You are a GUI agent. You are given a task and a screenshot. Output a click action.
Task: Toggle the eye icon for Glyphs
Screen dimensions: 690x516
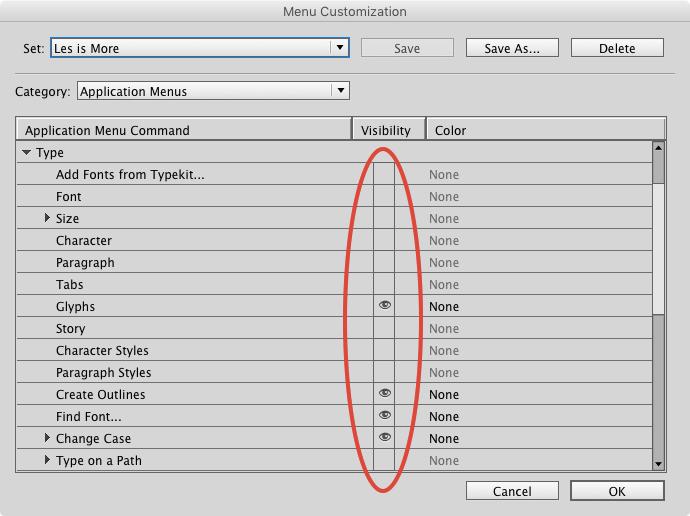click(x=384, y=305)
